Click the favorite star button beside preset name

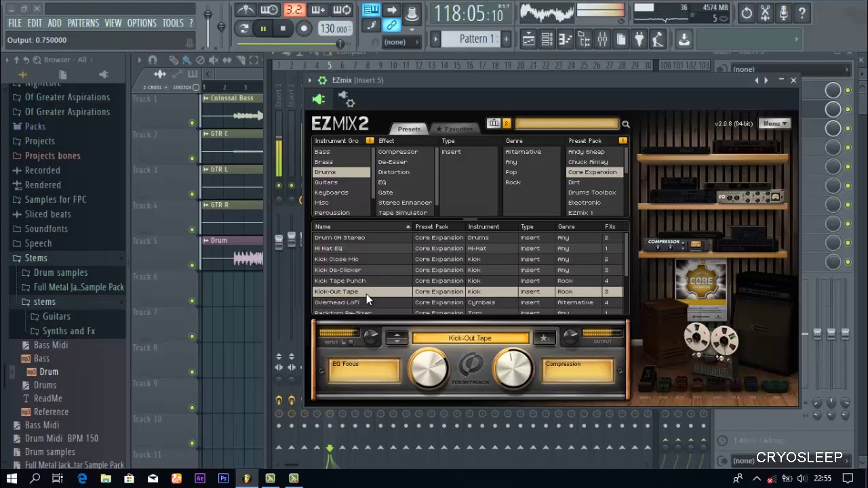pyautogui.click(x=544, y=338)
